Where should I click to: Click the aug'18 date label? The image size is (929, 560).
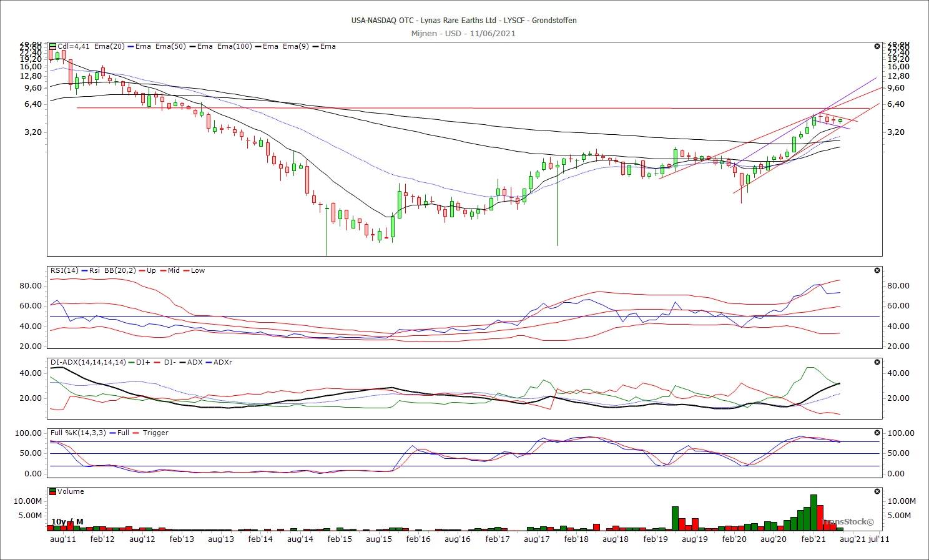pyautogui.click(x=616, y=539)
